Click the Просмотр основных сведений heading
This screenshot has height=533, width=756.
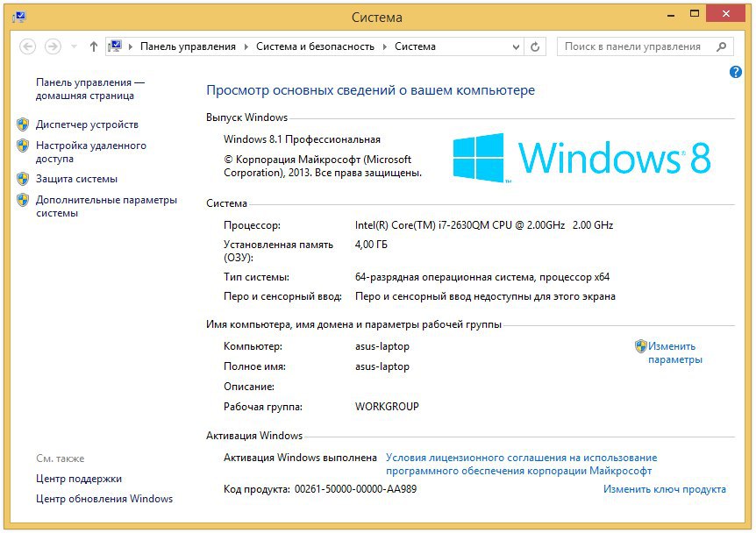(371, 90)
